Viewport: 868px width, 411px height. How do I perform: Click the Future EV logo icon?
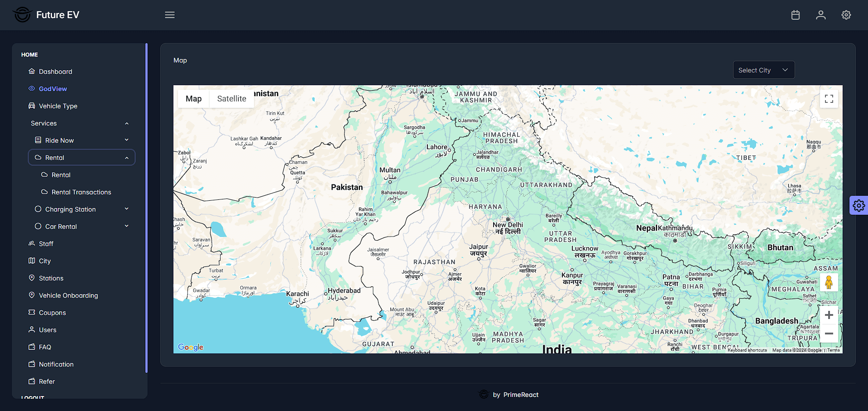coord(22,15)
